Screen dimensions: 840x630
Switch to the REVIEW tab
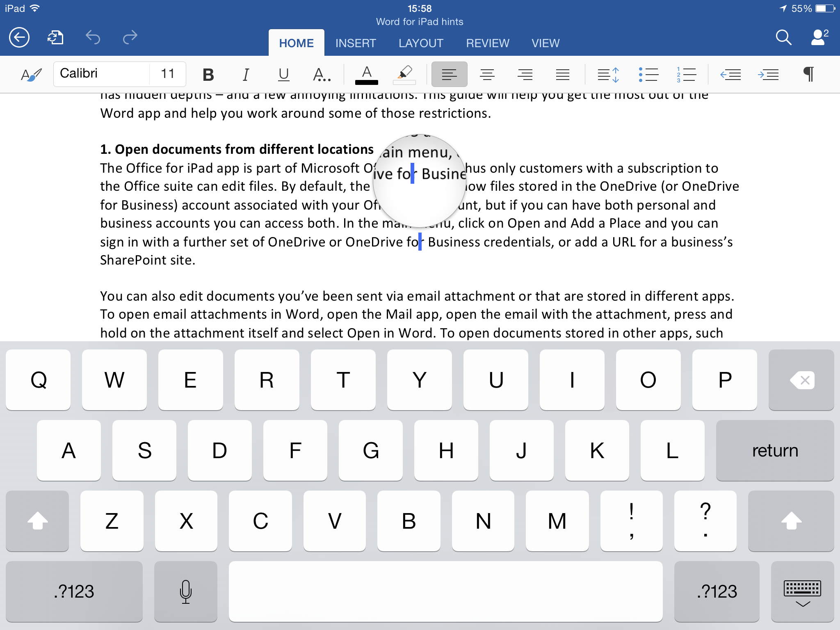487,43
